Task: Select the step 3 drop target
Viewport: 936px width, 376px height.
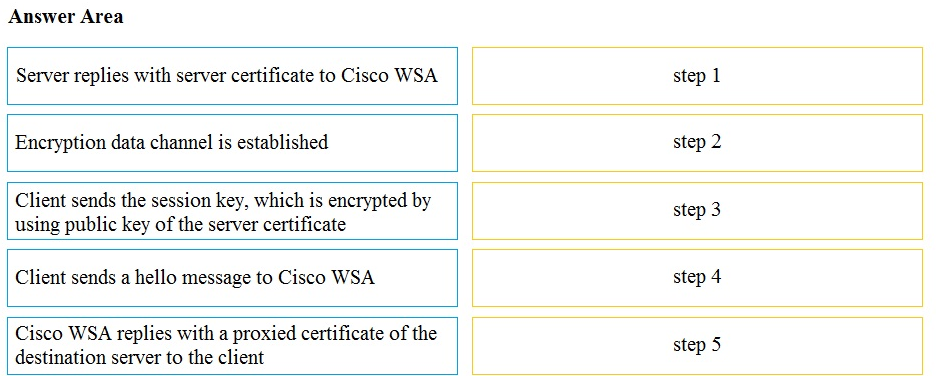Action: click(697, 211)
